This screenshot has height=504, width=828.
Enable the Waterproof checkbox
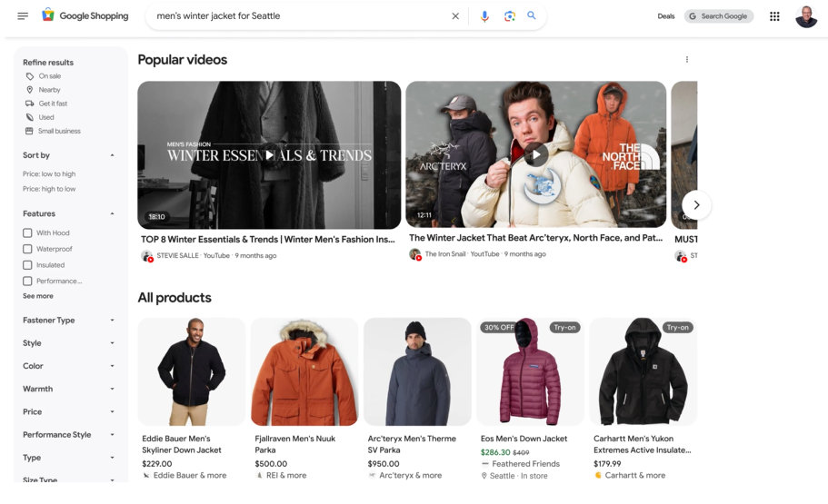(x=27, y=249)
